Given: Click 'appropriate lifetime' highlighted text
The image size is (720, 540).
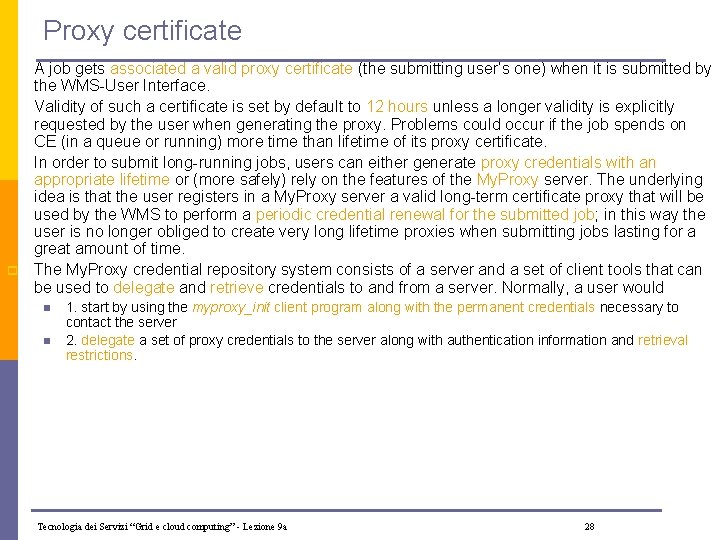Looking at the screenshot, I should click(101, 180).
